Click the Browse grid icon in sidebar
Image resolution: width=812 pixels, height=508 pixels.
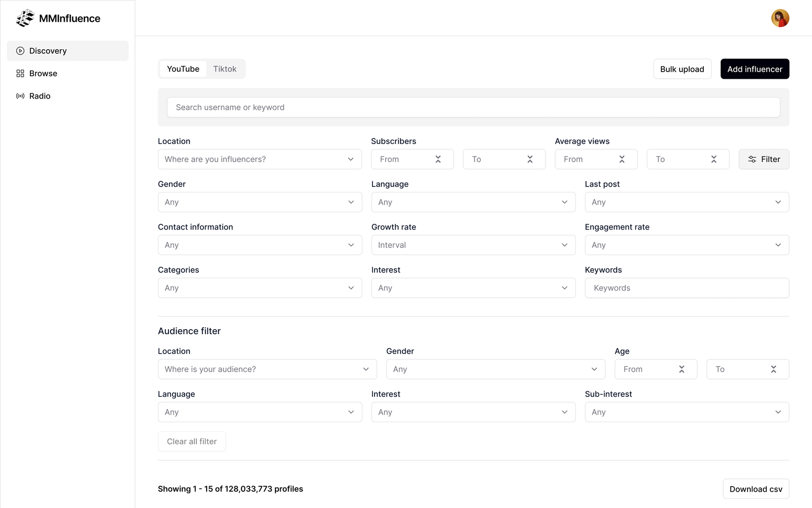(x=20, y=74)
